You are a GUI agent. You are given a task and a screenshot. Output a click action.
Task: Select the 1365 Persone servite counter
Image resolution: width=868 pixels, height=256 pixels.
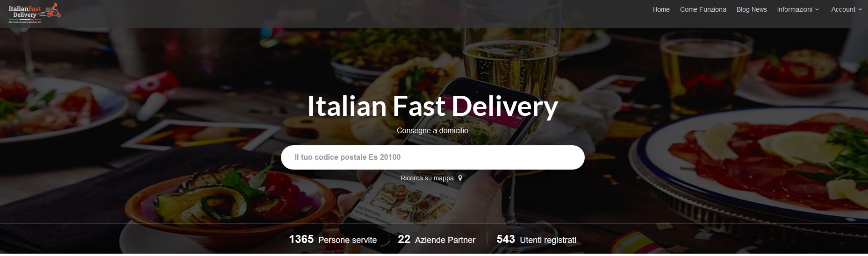[x=333, y=240]
